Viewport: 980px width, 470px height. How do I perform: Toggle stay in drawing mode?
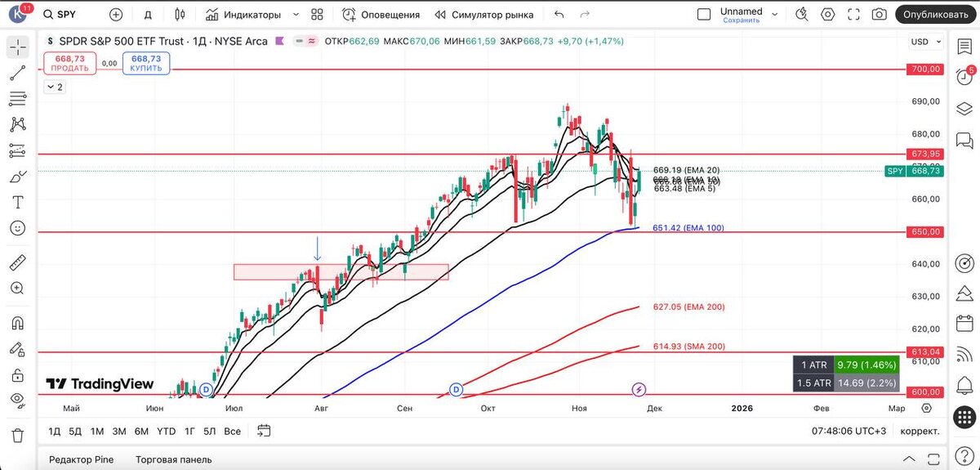tap(17, 350)
